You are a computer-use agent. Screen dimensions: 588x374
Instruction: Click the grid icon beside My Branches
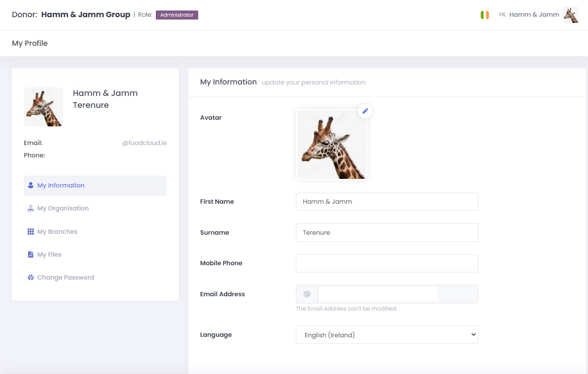pos(30,232)
